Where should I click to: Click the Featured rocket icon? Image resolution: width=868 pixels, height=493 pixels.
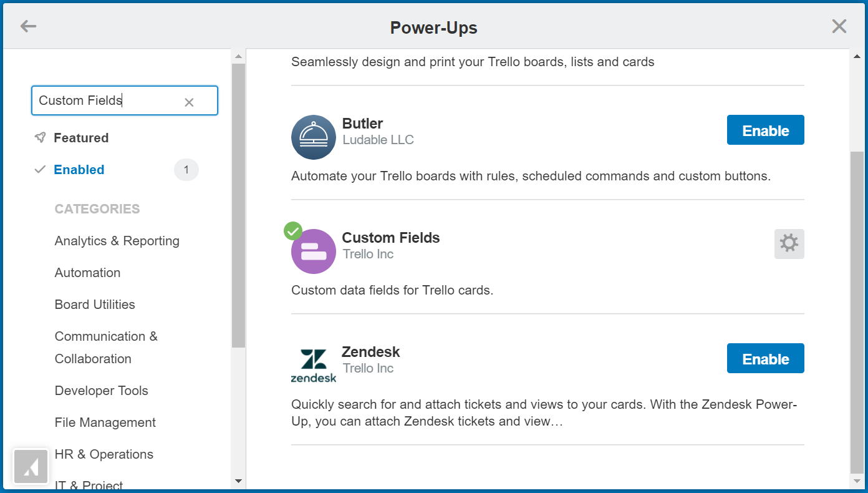point(41,138)
